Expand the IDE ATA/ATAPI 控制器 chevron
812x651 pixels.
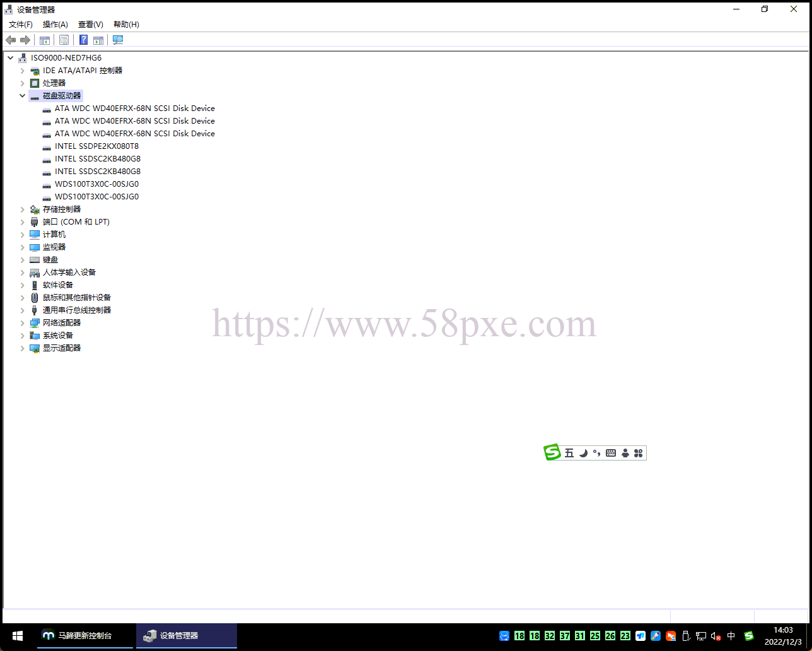click(23, 70)
